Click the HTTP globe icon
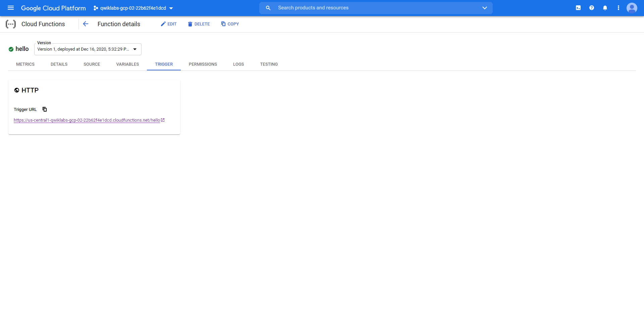The width and height of the screenshot is (644, 314). click(17, 90)
